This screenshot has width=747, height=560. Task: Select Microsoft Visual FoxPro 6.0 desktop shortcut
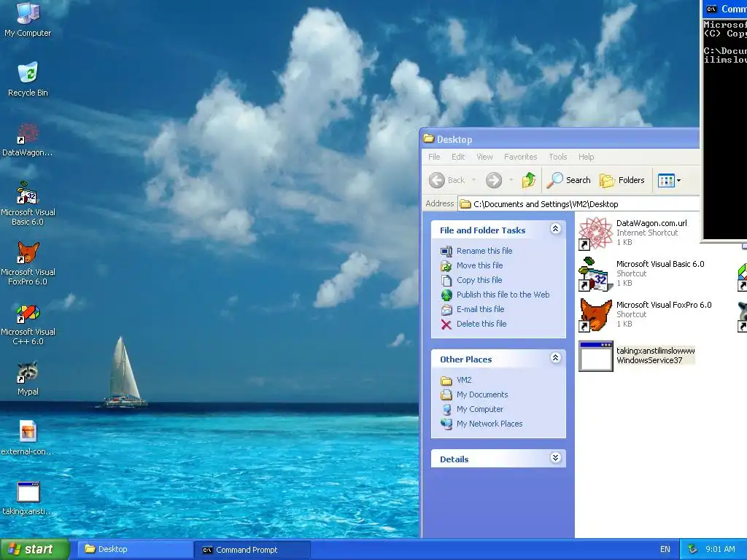[x=28, y=263]
